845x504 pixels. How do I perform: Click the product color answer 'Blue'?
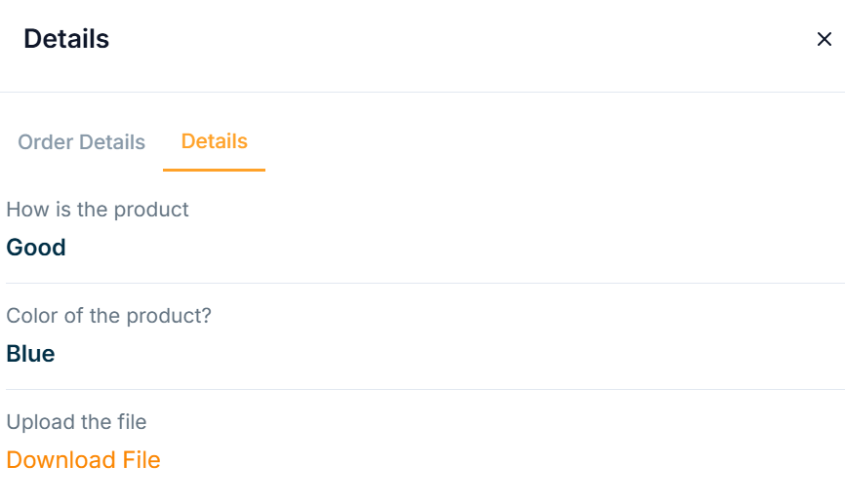pyautogui.click(x=30, y=354)
